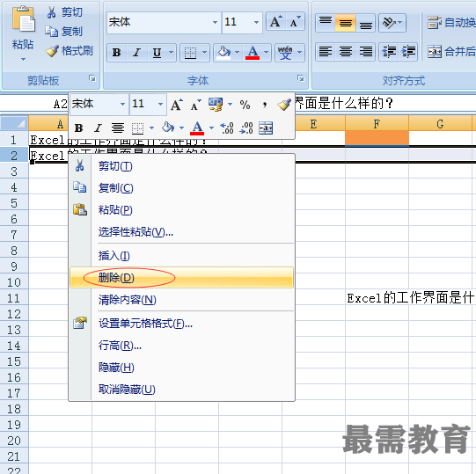Image resolution: width=476 pixels, height=474 pixels.
Task: Click the merge cells button 合并后
Action: tap(451, 52)
